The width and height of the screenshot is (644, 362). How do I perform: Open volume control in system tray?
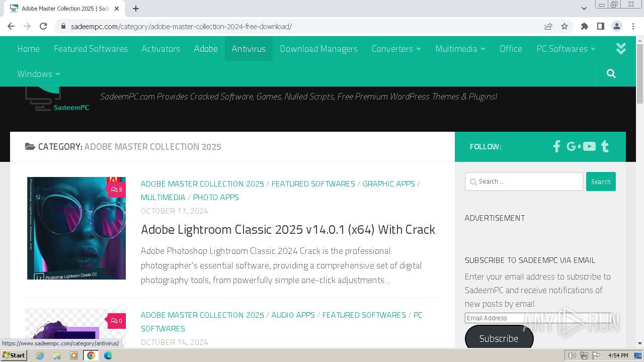[572, 355]
